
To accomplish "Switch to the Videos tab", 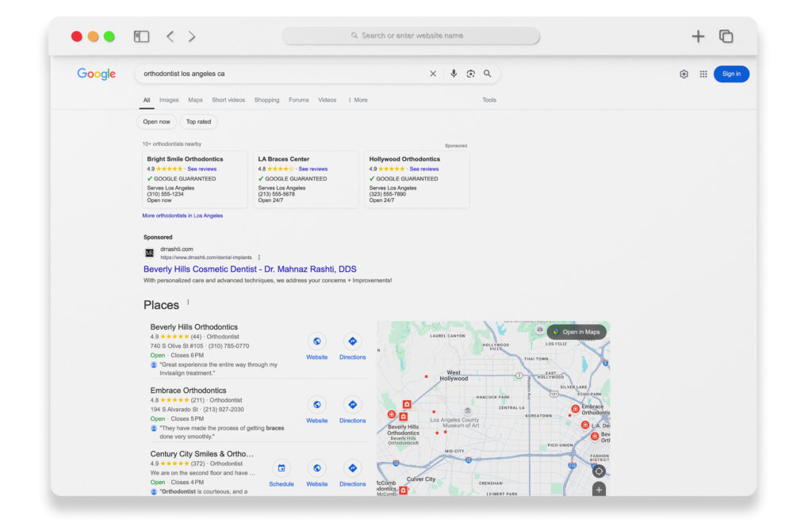I will (x=327, y=101).
